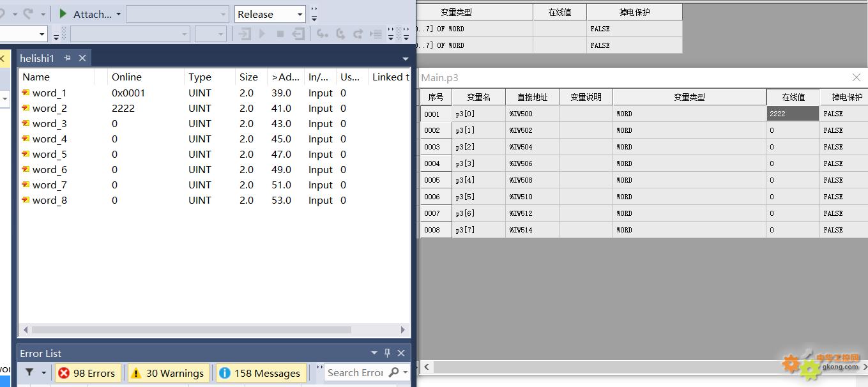Click the 在线值 column header

click(x=793, y=97)
